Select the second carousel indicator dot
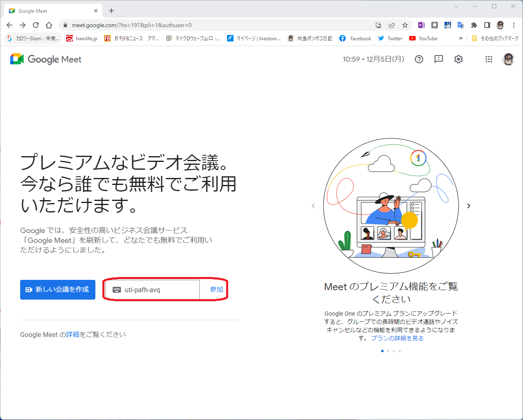This screenshot has width=523, height=420. [388, 351]
